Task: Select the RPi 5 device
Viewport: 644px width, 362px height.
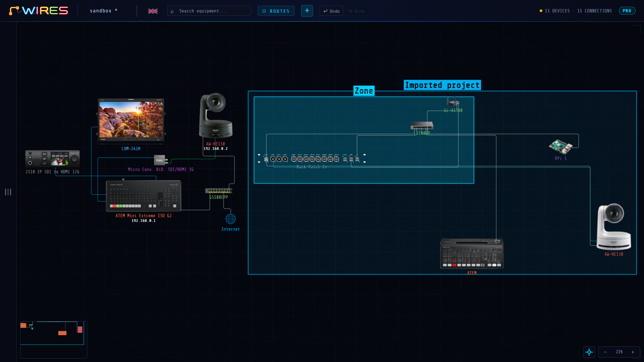Action: [x=560, y=147]
